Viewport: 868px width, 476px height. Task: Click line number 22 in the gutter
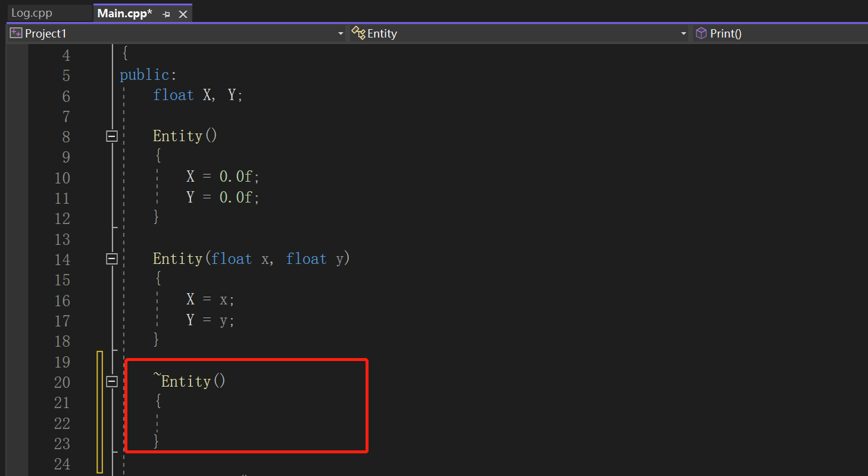[62, 423]
